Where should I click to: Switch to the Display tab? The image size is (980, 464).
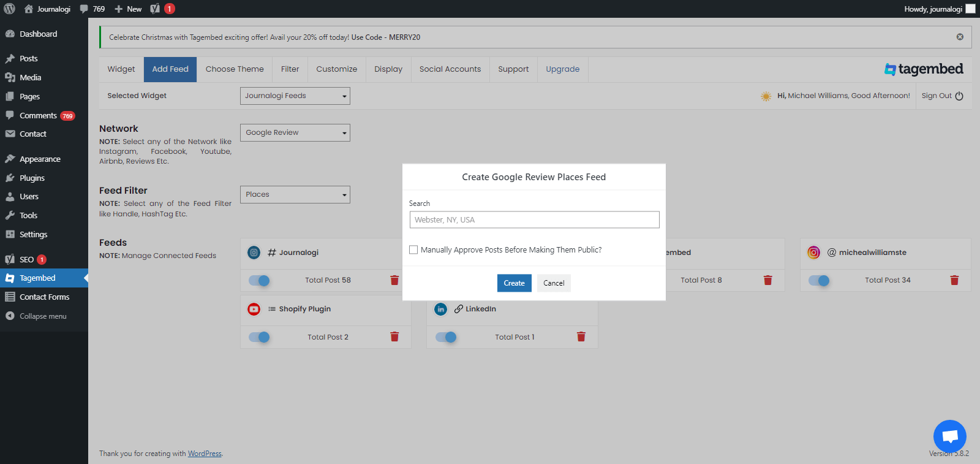coord(388,69)
